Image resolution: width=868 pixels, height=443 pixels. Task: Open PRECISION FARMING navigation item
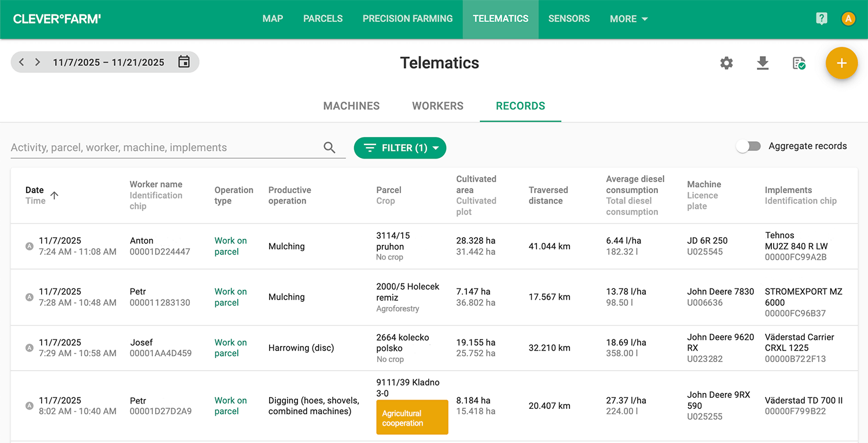coord(407,19)
